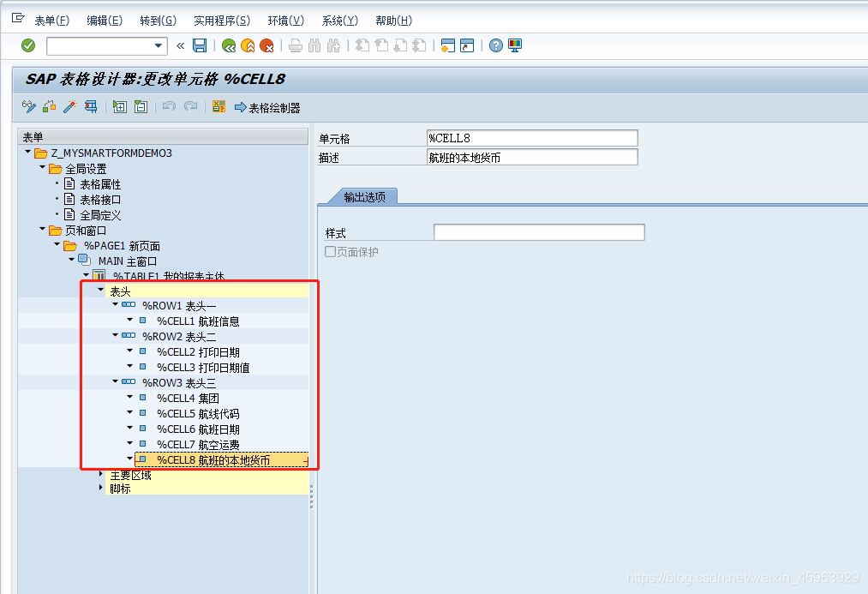Click the Field List on/off icon
Viewport: 868px width, 594px height.
pos(218,106)
